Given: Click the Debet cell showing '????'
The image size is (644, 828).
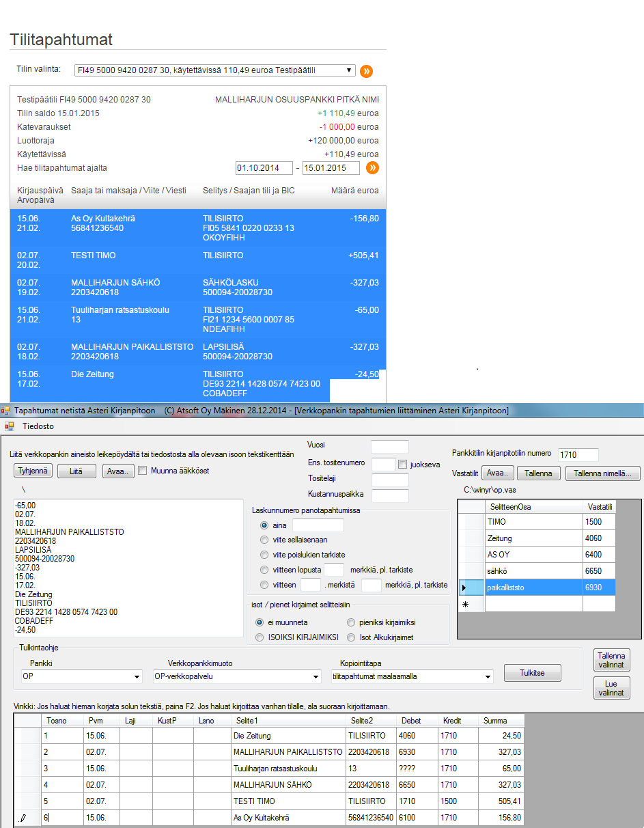Looking at the screenshot, I should coord(419,769).
